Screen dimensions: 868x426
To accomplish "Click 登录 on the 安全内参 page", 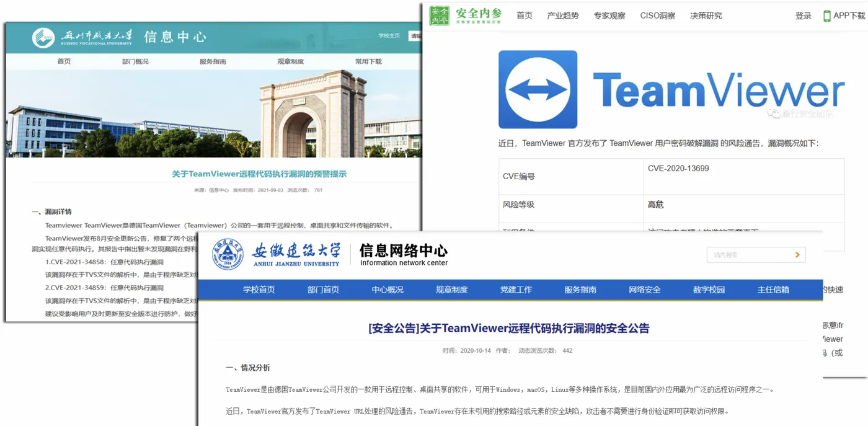I will click(804, 16).
